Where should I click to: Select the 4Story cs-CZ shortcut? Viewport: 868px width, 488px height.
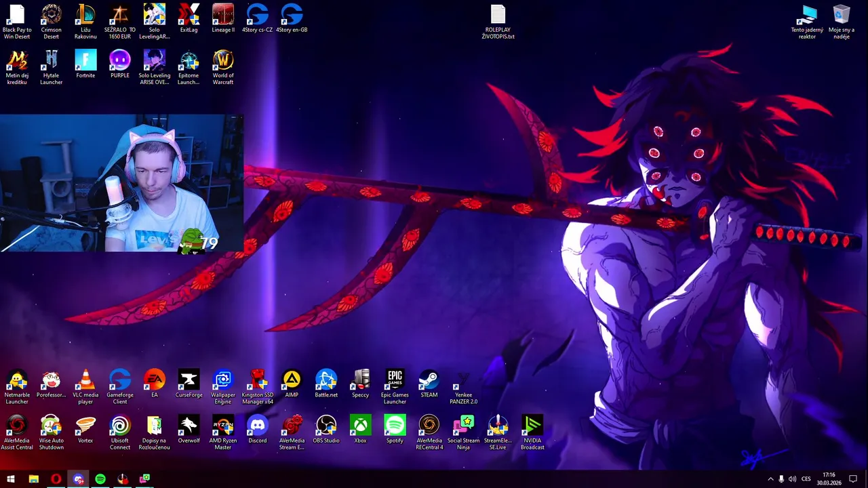(257, 18)
